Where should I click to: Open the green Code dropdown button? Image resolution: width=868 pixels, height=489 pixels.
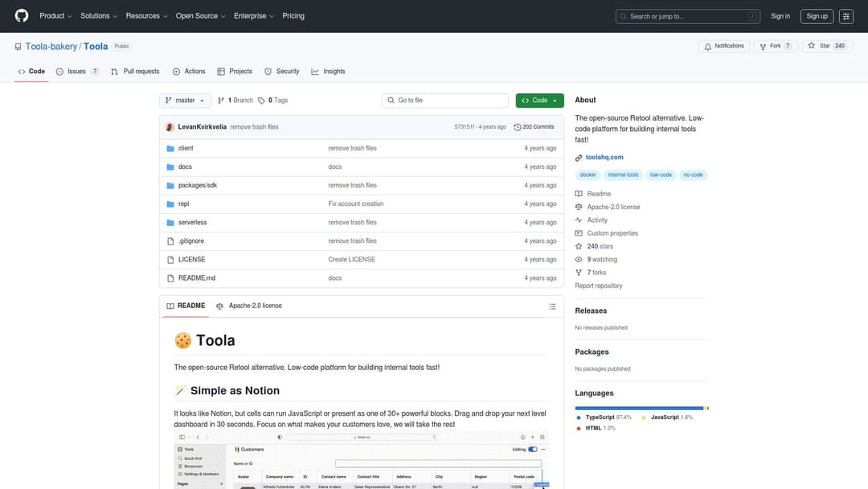[539, 101]
